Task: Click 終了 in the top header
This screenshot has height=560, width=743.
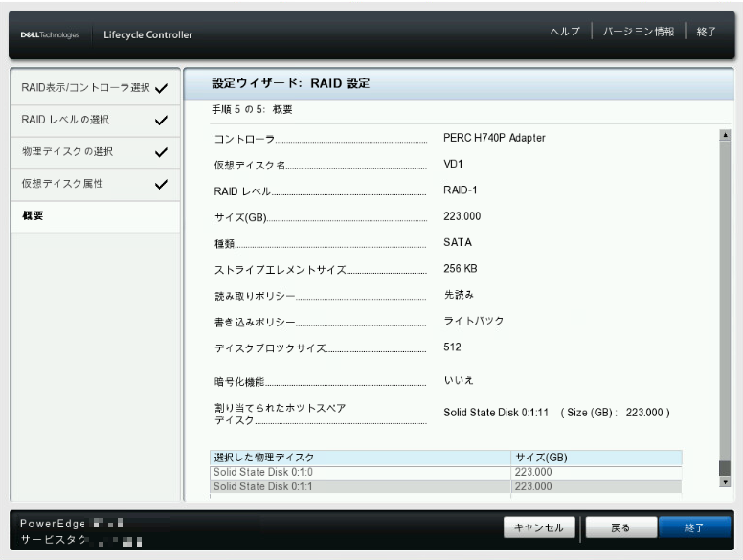Action: tap(707, 32)
